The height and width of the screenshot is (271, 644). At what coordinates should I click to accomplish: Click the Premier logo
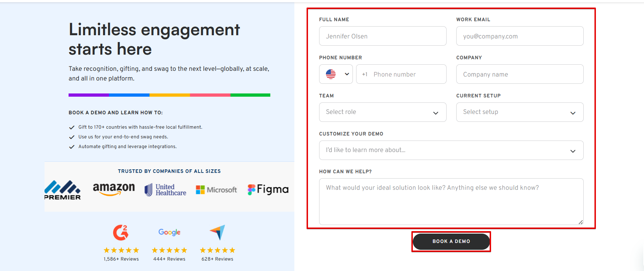[62, 190]
